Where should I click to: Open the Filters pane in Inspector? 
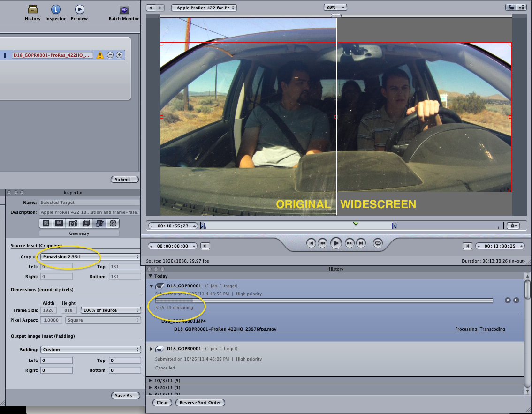86,224
